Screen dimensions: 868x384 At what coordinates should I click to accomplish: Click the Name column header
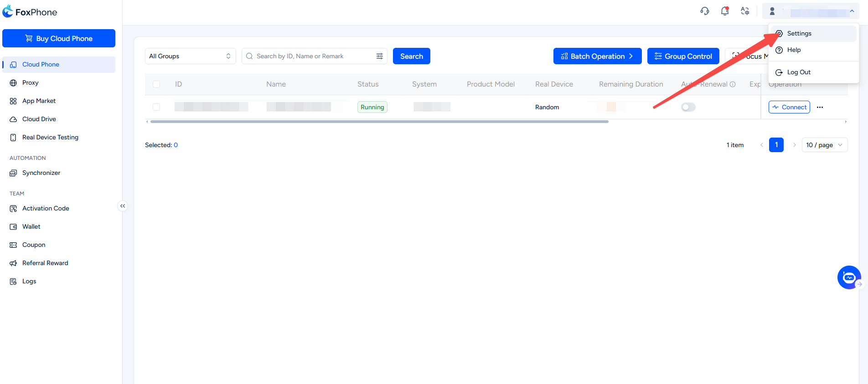click(x=276, y=84)
